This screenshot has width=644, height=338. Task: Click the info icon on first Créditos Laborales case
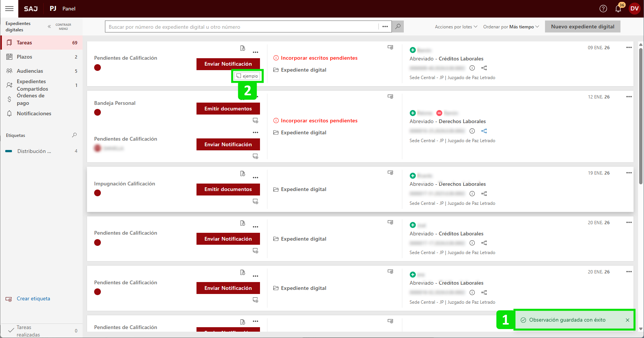(472, 68)
